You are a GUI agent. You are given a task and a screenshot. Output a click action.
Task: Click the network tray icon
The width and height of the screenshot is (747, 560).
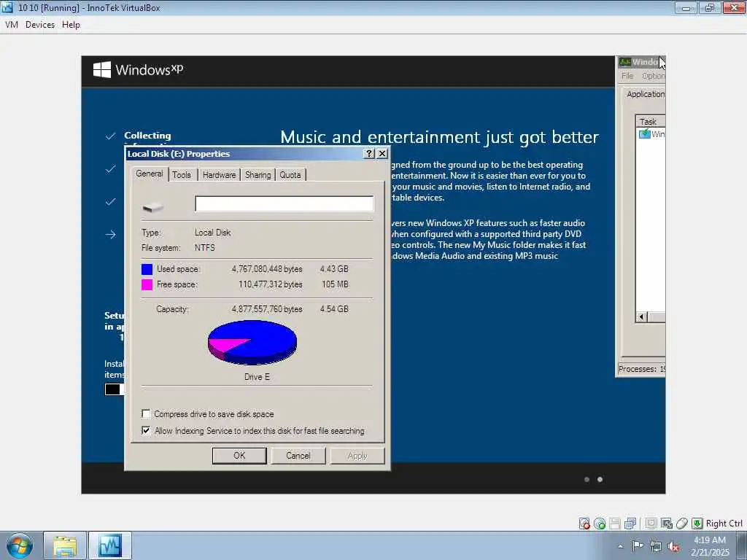pos(656,547)
